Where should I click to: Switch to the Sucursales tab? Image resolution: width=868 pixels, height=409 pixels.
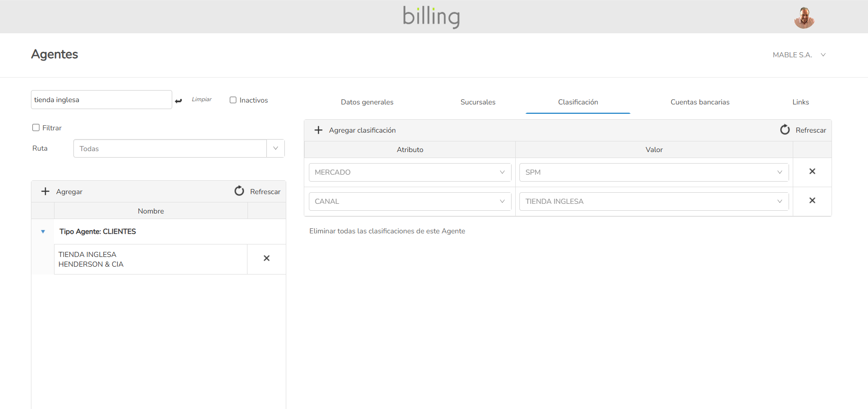[478, 102]
